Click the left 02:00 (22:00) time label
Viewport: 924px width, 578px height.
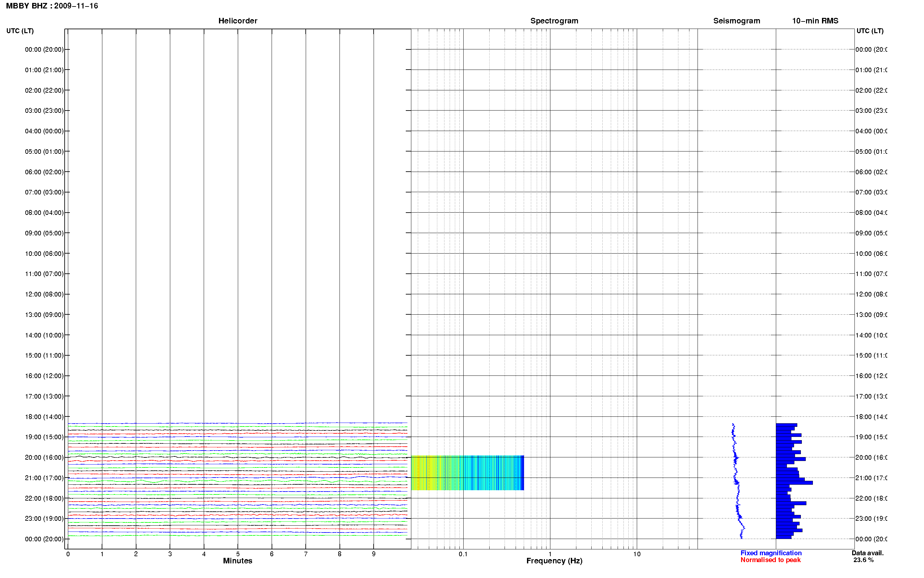pos(44,90)
